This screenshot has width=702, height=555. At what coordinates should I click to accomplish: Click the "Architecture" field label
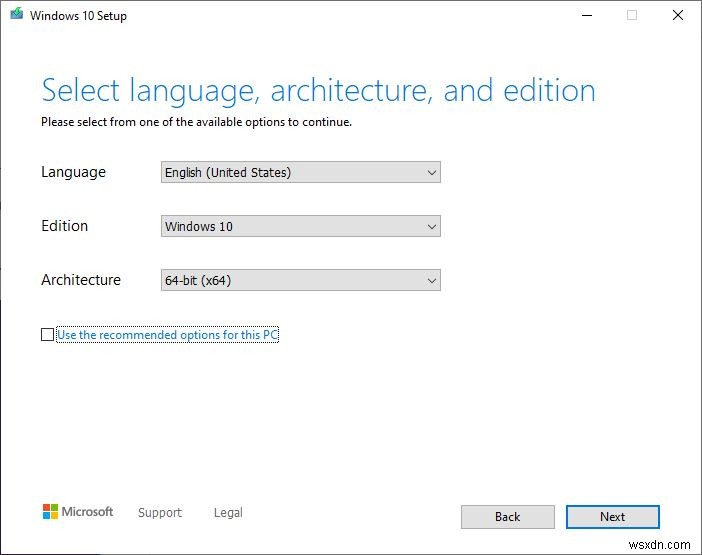(81, 280)
